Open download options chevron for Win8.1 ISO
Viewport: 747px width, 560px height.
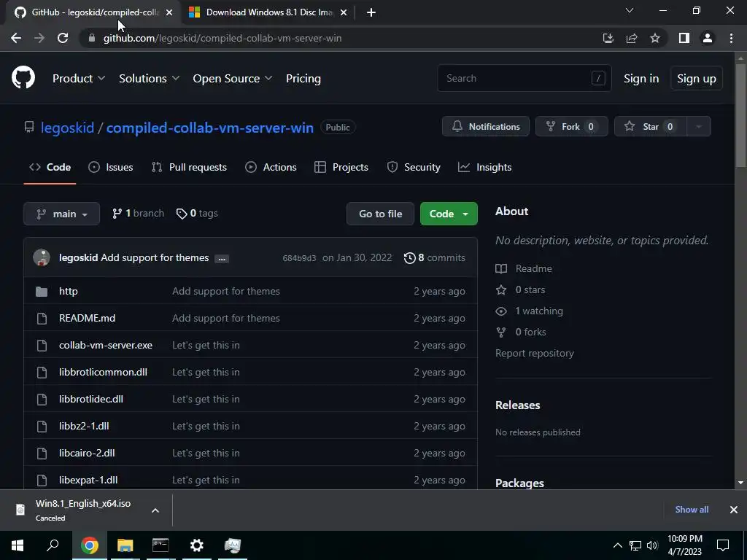(155, 510)
